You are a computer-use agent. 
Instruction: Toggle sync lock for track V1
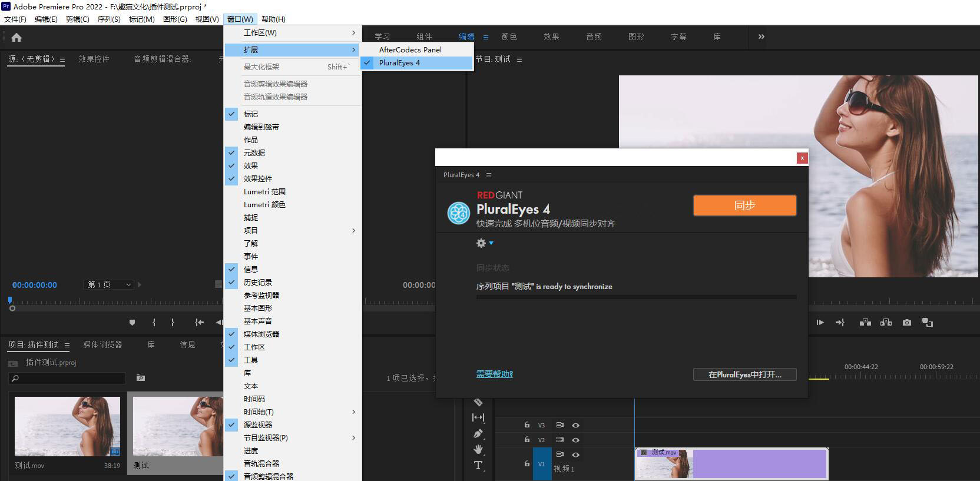point(560,455)
